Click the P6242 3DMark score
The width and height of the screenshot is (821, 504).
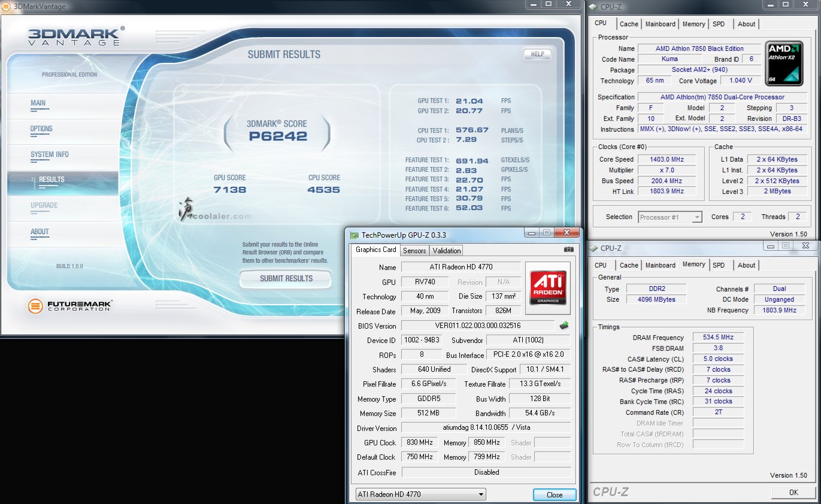coord(278,136)
